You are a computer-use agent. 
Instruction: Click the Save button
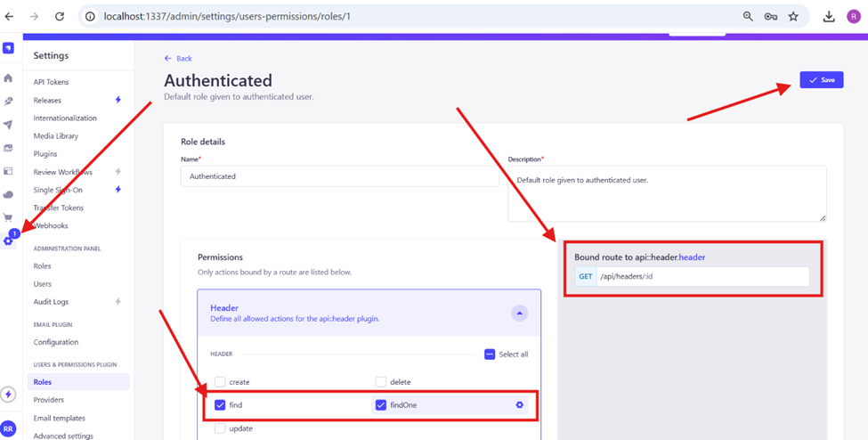coord(821,80)
